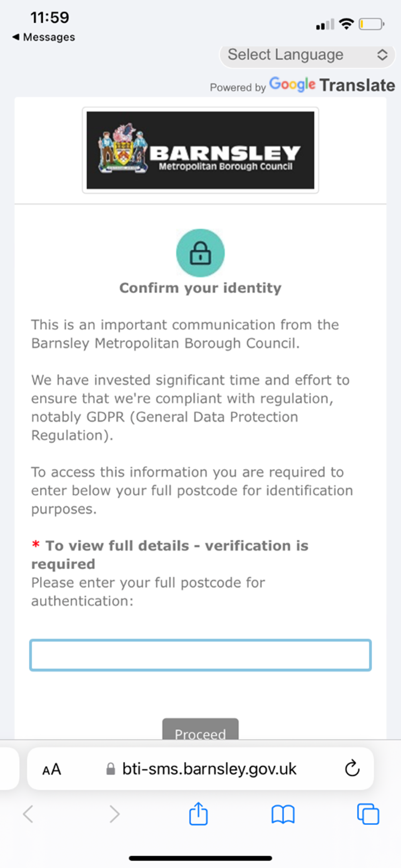
Task: Open the bookmarks book icon
Action: click(x=283, y=814)
